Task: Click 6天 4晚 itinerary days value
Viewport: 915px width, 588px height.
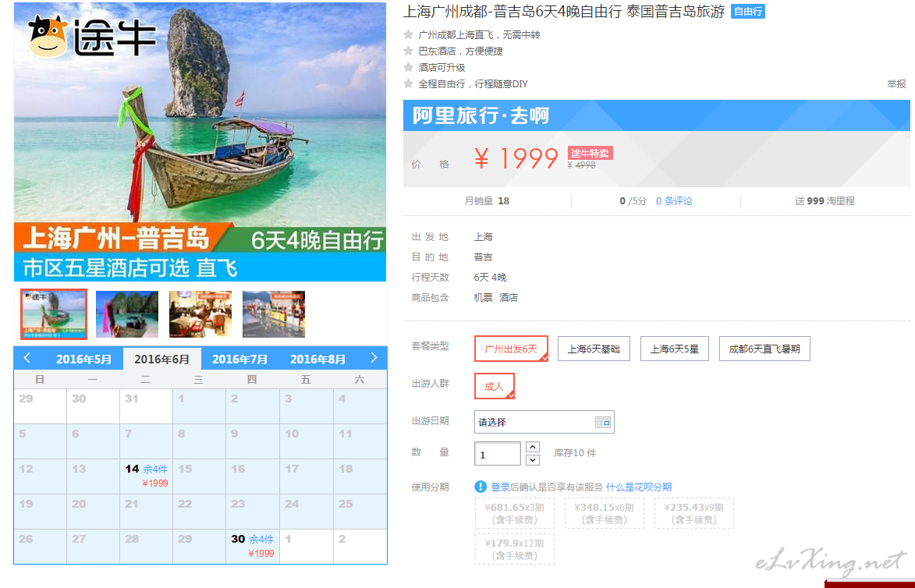Action: click(x=490, y=277)
